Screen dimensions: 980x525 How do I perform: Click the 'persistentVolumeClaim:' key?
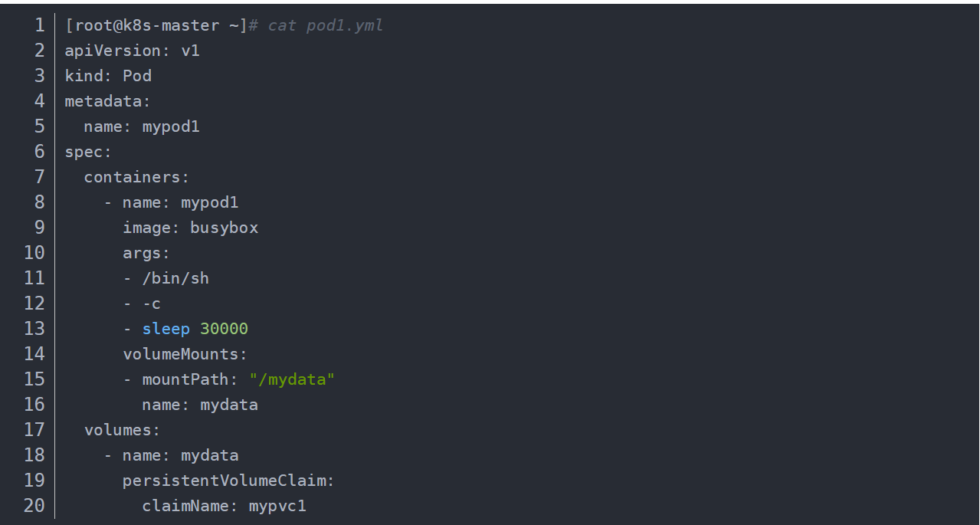point(228,481)
